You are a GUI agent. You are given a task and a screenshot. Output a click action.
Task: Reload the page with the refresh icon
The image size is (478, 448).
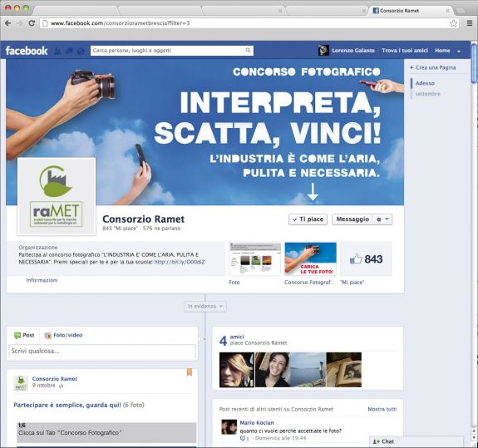pyautogui.click(x=32, y=23)
